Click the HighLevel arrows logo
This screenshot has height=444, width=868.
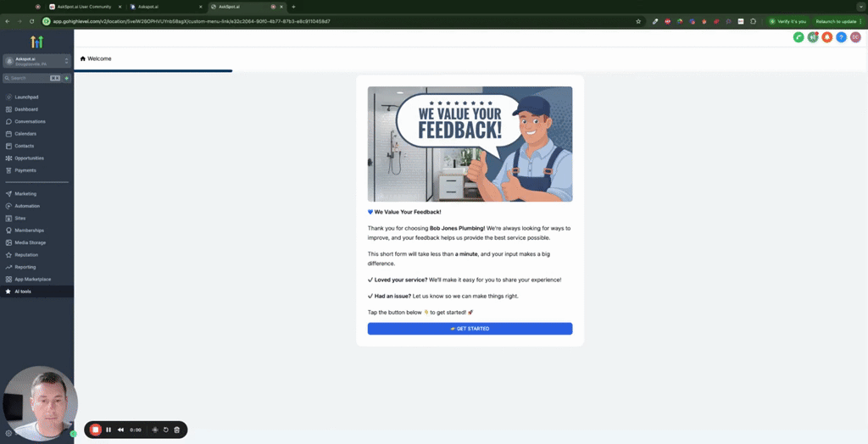click(x=36, y=42)
